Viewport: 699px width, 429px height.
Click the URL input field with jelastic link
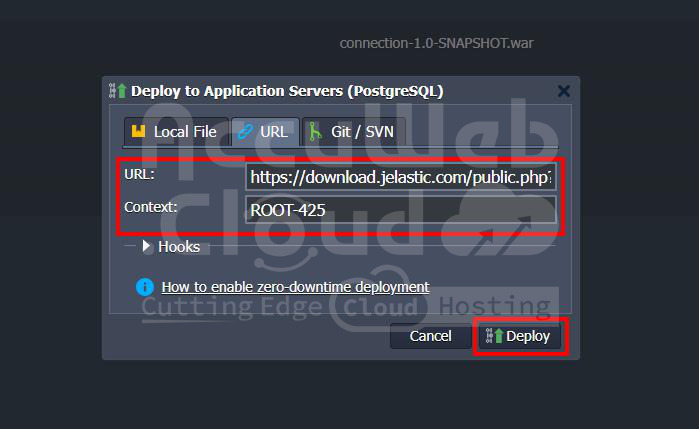point(400,177)
